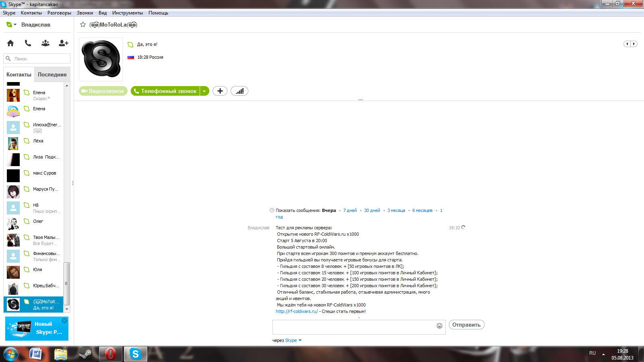Select contact Твоя Малы...
This screenshot has height=362, width=644.
[x=34, y=240]
